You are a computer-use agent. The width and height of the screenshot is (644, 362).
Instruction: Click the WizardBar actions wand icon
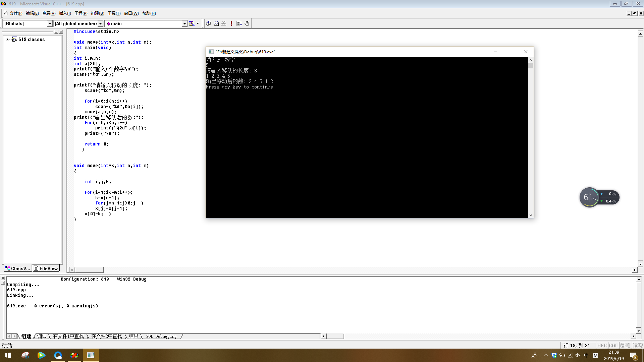[x=192, y=23]
